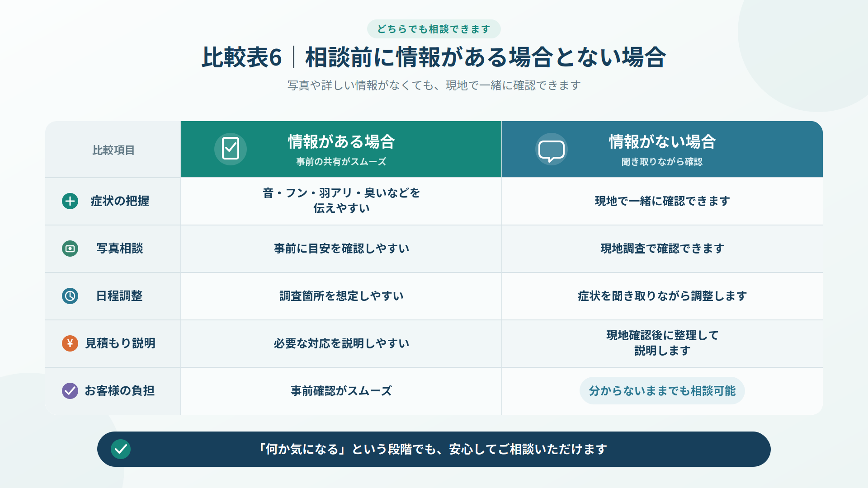868x488 pixels.
Task: Click the 比較項目 header cell
Action: coord(113,150)
